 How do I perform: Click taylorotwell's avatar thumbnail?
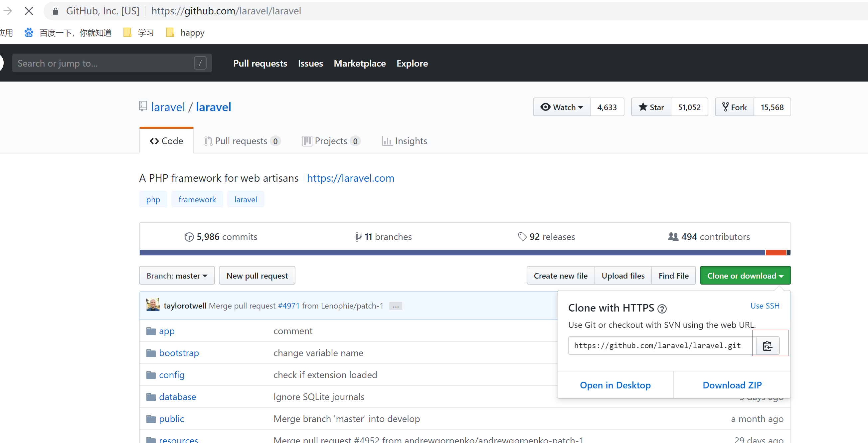pos(153,305)
